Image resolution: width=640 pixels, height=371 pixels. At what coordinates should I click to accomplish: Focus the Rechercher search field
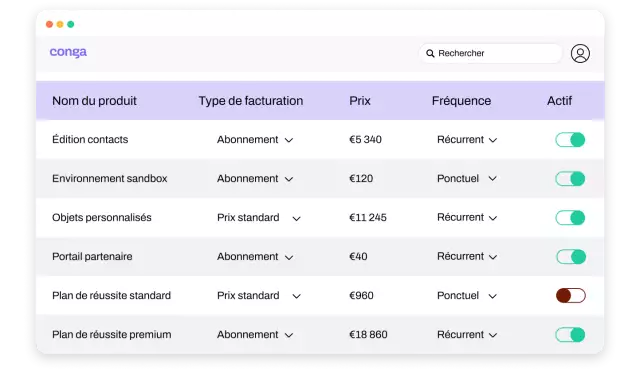(490, 53)
